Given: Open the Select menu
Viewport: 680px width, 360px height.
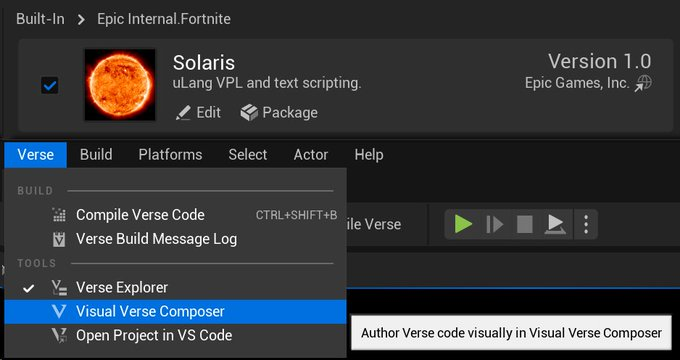Looking at the screenshot, I should coord(248,155).
